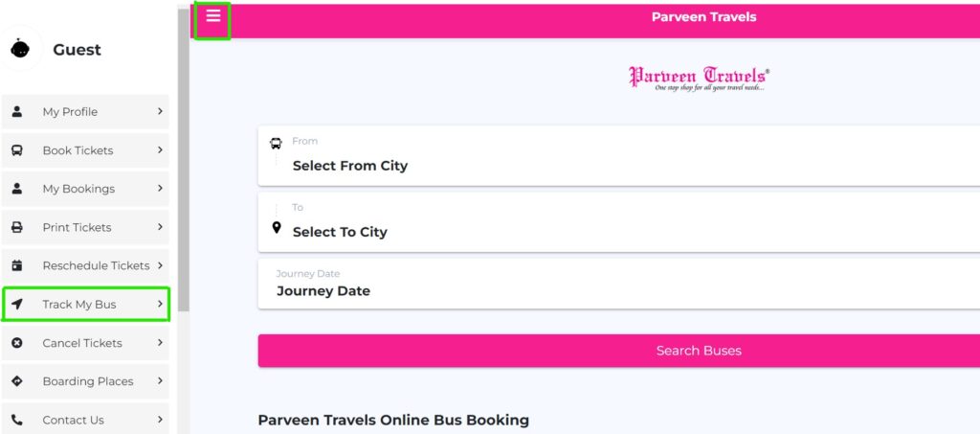The width and height of the screenshot is (980, 434).
Task: Expand the My Bookings chevron arrow
Action: tap(160, 188)
